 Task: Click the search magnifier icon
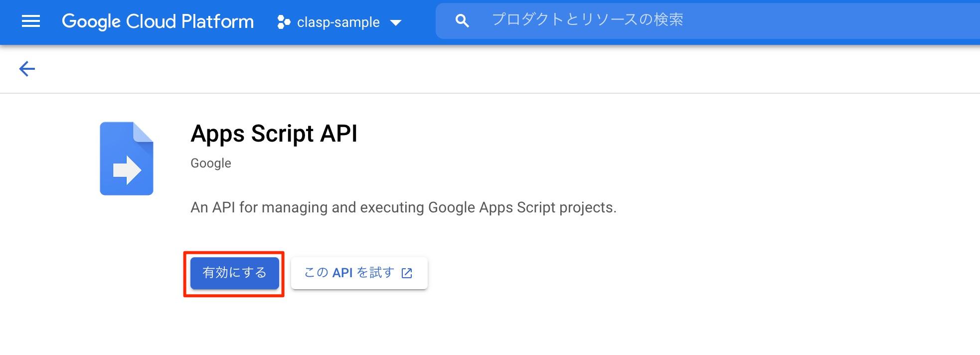(462, 21)
